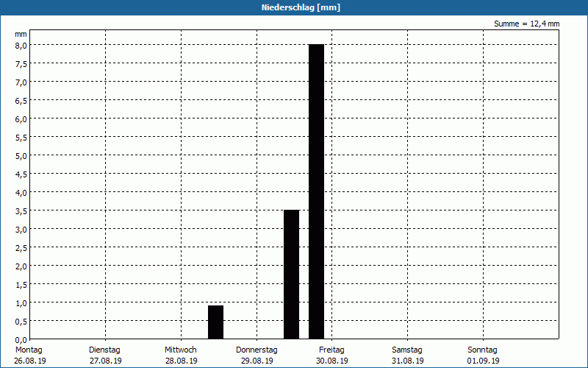Click the Niederschlag [mm] chart title
Image resolution: width=588 pixels, height=368 pixels.
click(x=301, y=7)
